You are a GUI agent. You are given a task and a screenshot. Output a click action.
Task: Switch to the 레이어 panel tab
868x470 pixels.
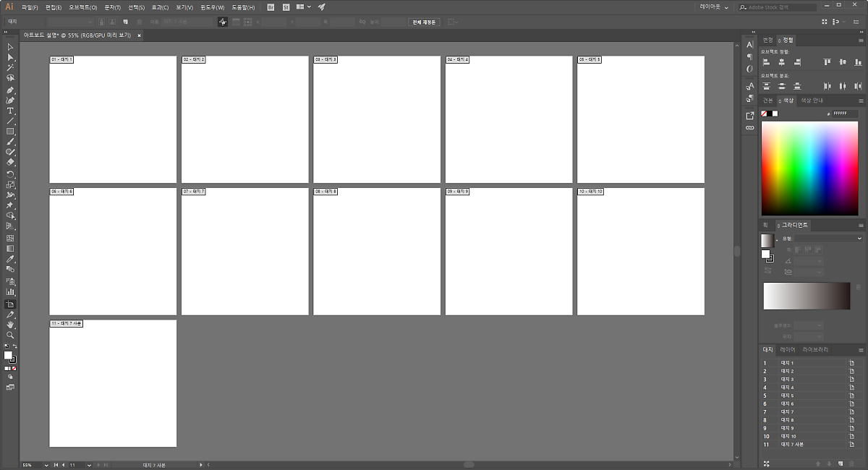(787, 350)
